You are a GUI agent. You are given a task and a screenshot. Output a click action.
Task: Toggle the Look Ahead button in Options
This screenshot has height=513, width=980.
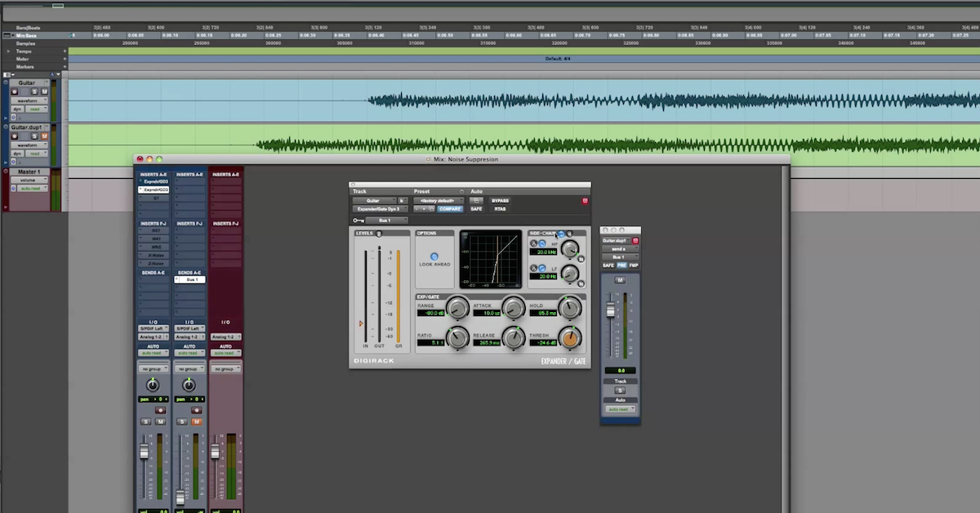(434, 256)
